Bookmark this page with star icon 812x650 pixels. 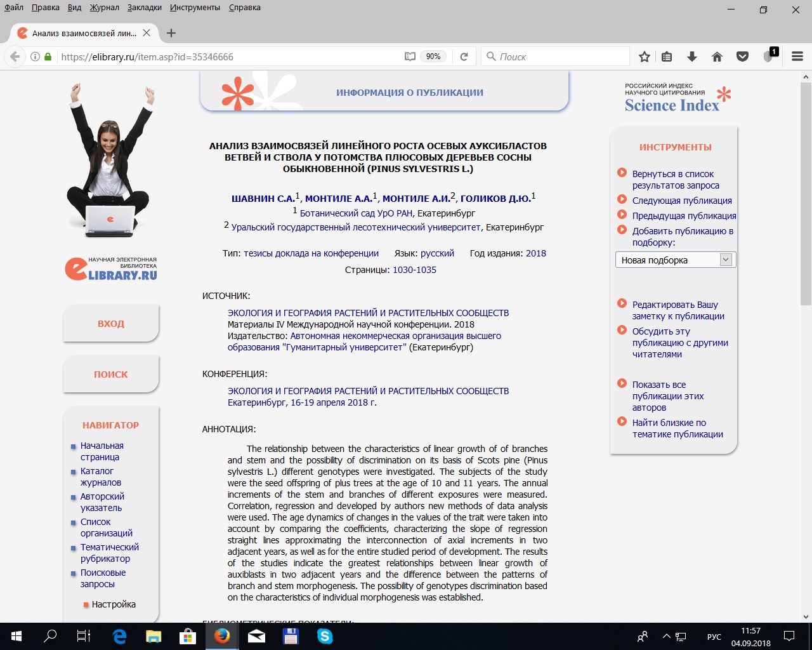(645, 56)
